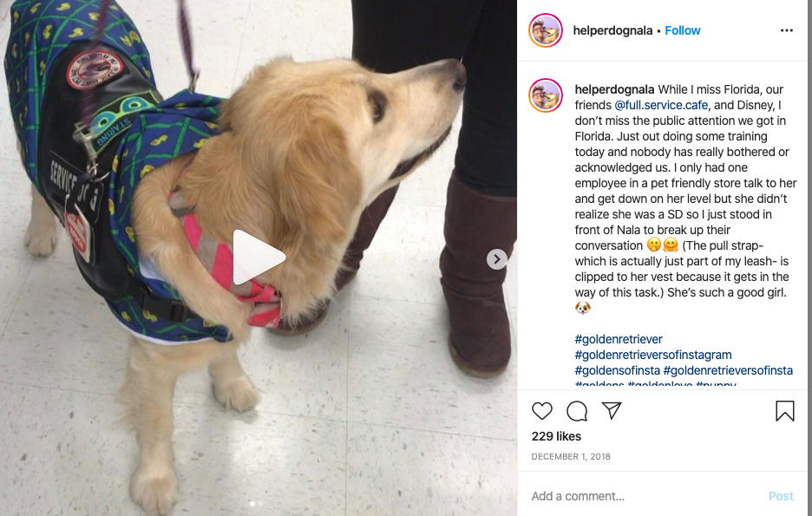Click helperdognala username in the header
This screenshot has width=812, height=516.
coord(612,30)
